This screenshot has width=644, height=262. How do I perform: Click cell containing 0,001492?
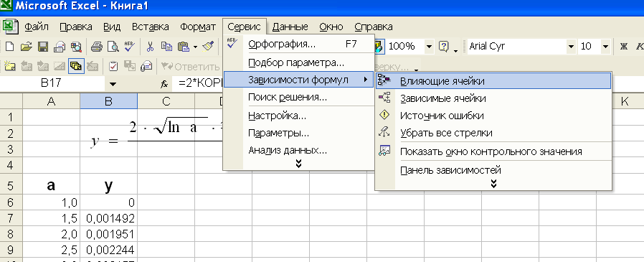[109, 218]
